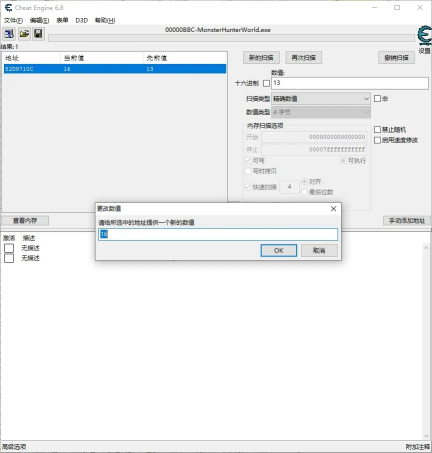This screenshot has height=453, width=432.
Task: Open the D3D menu
Action: coord(82,20)
